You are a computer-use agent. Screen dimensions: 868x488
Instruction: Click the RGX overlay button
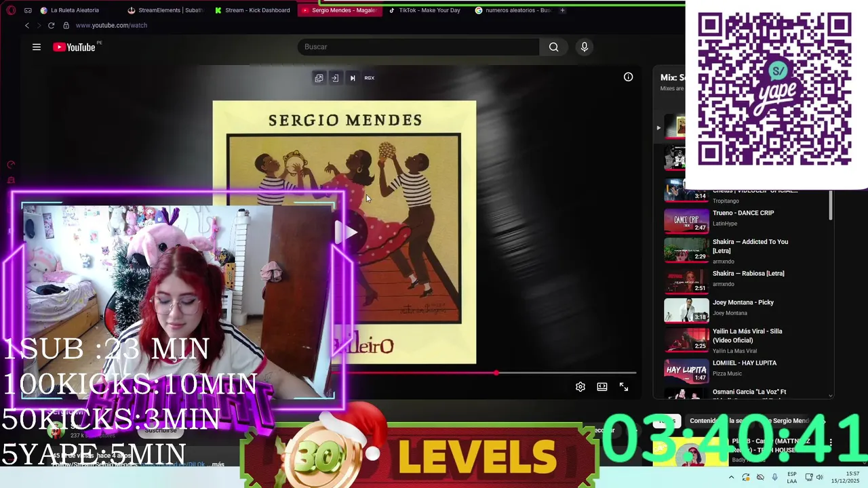click(x=369, y=78)
